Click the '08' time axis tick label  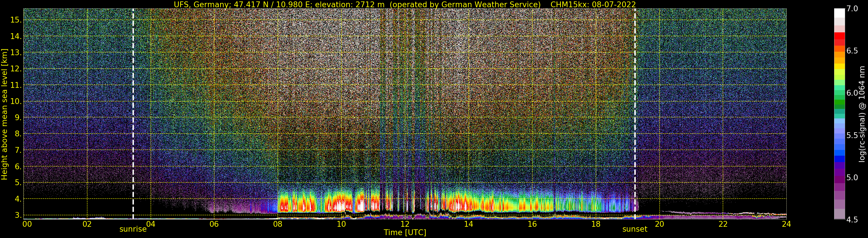[278, 224]
